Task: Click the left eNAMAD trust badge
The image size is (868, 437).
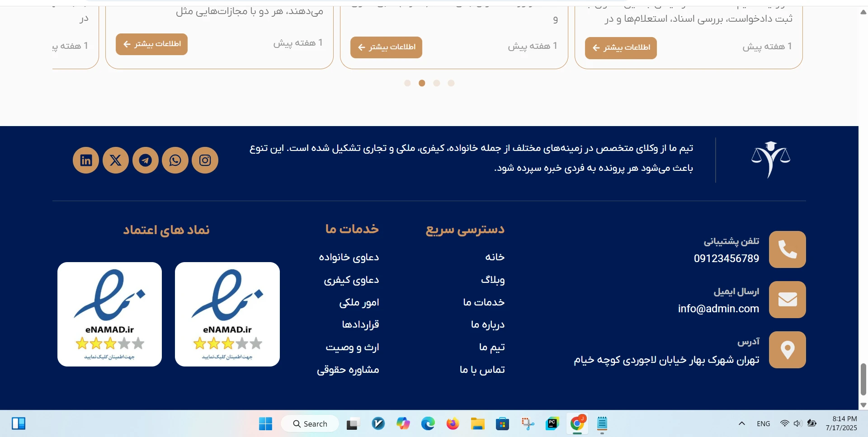Action: (109, 314)
